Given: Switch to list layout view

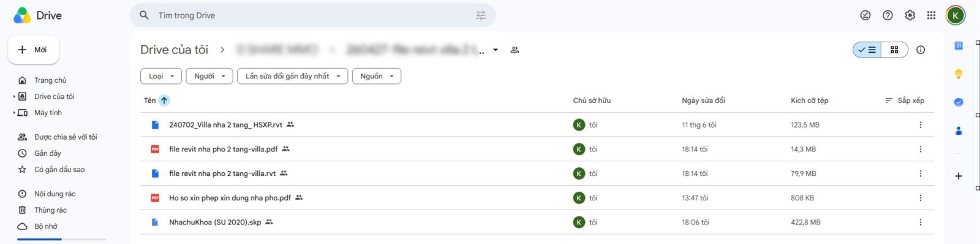Looking at the screenshot, I should pos(867,50).
